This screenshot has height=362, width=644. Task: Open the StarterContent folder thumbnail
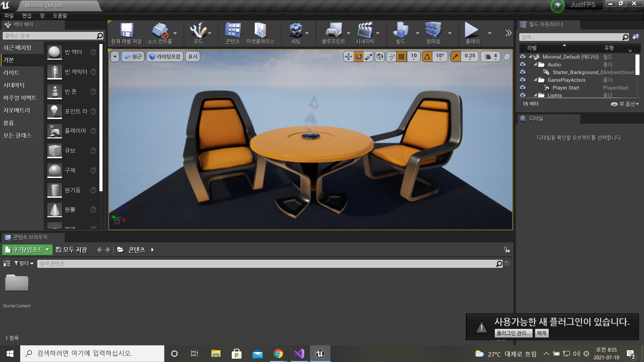[x=16, y=283]
